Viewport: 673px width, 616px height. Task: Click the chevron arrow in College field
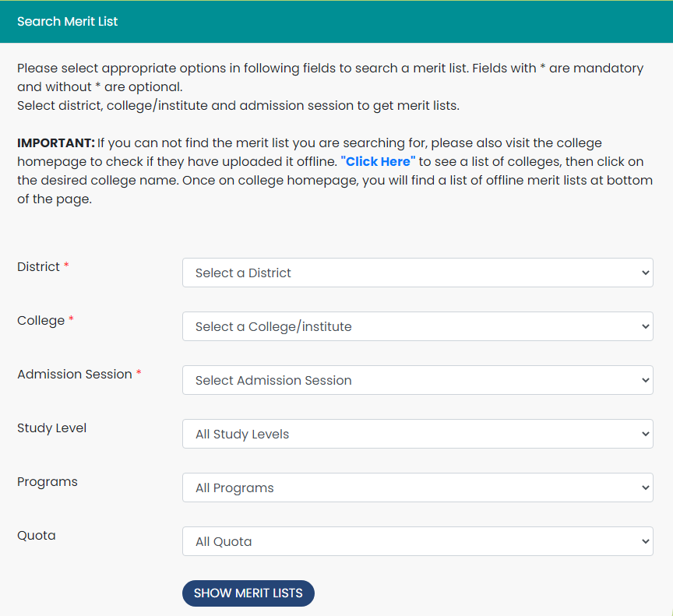coord(645,326)
